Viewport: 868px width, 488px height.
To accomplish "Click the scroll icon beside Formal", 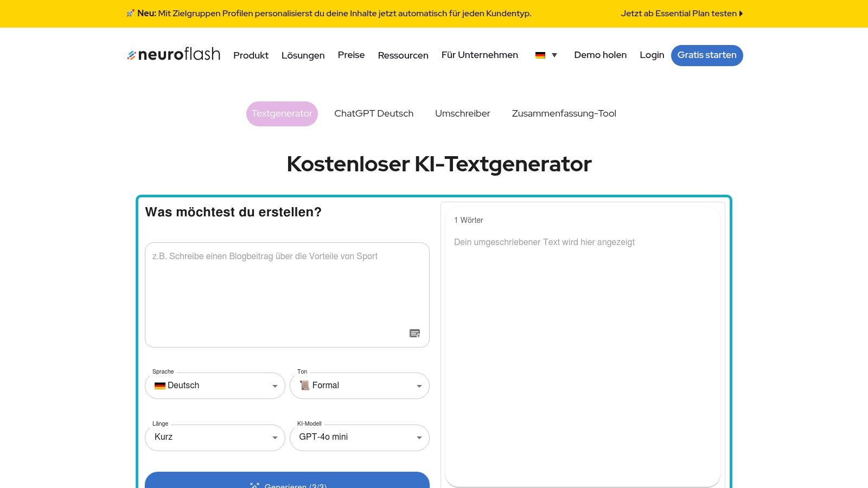I will (x=304, y=386).
